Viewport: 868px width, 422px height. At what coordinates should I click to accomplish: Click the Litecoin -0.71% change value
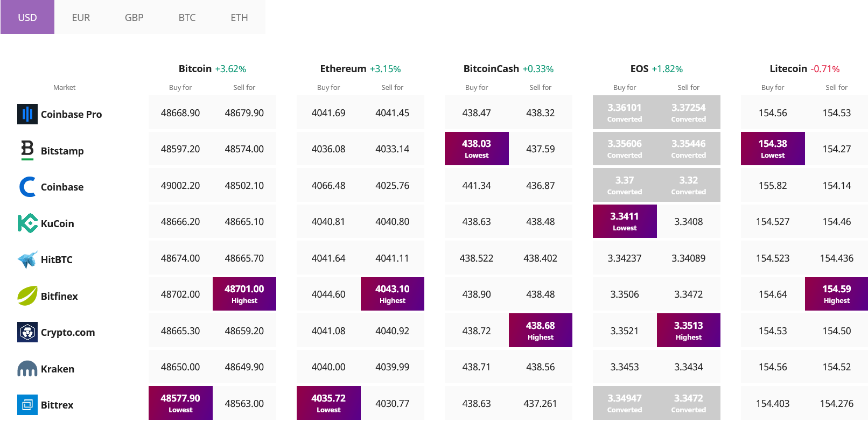pyautogui.click(x=825, y=69)
